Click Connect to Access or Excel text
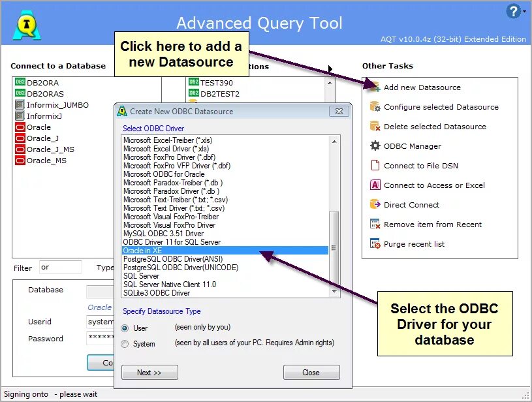The image size is (532, 402). (434, 185)
